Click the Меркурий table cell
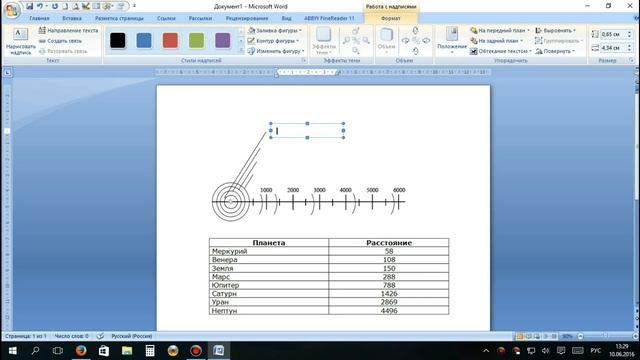This screenshot has height=360, width=640. 269,251
